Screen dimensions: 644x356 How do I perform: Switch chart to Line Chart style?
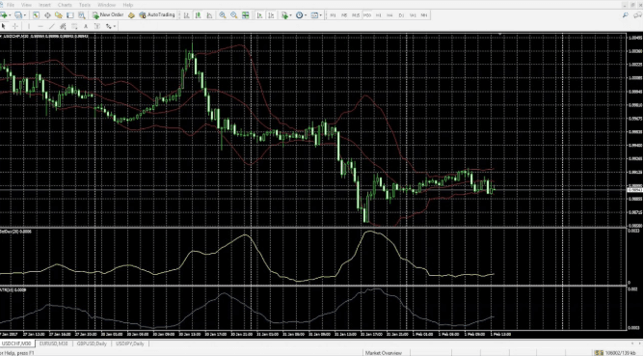[x=209, y=15]
